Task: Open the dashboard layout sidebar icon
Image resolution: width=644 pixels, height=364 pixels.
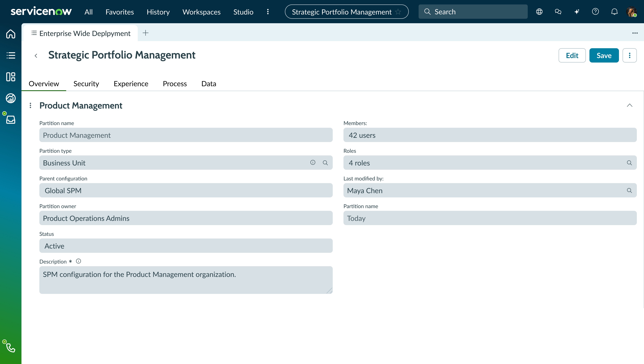Action: coord(11,77)
